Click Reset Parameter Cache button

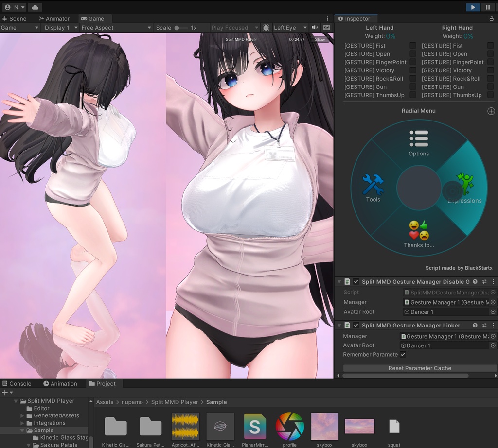(x=420, y=368)
